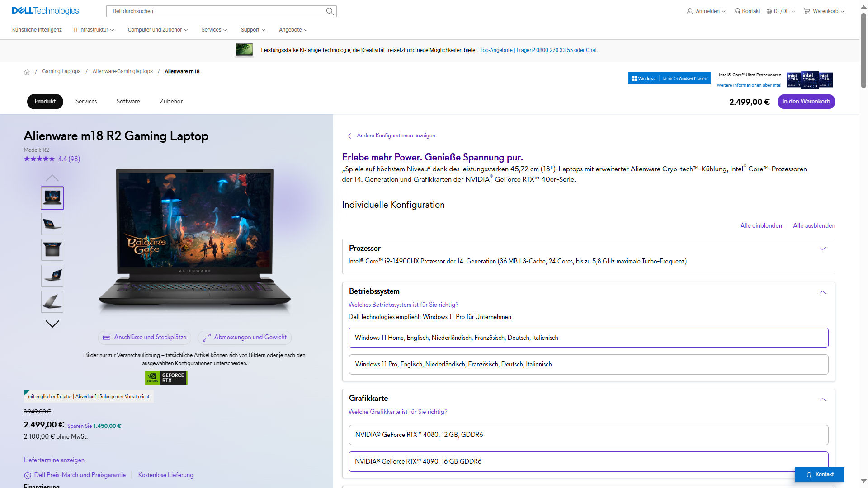Click the GeForce RTX badge
Screen dimensions: 868x488
(x=166, y=378)
